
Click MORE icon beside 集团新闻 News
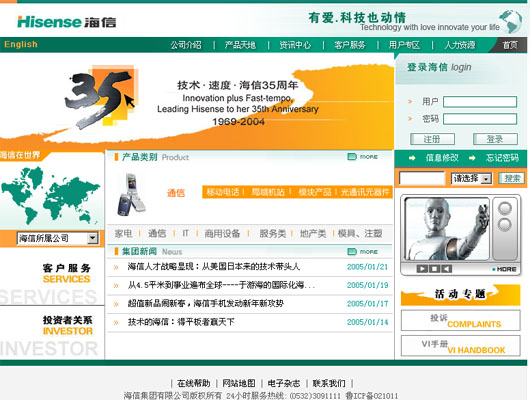363,252
